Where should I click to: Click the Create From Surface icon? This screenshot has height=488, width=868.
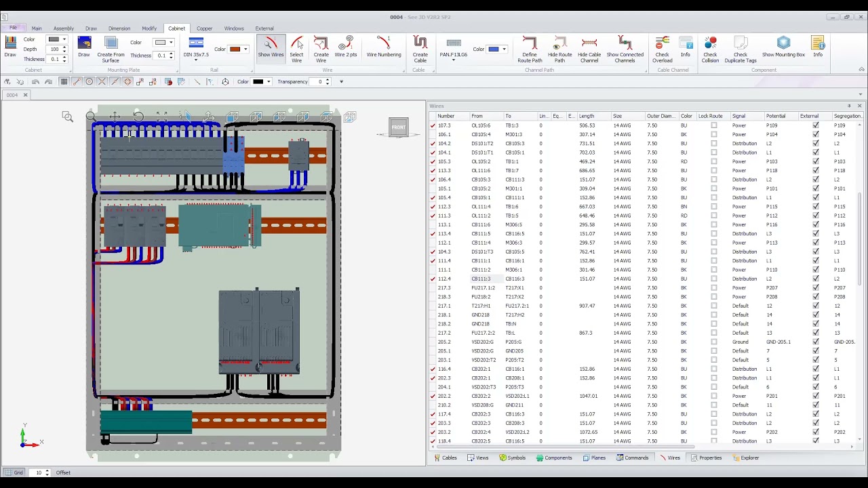(111, 47)
